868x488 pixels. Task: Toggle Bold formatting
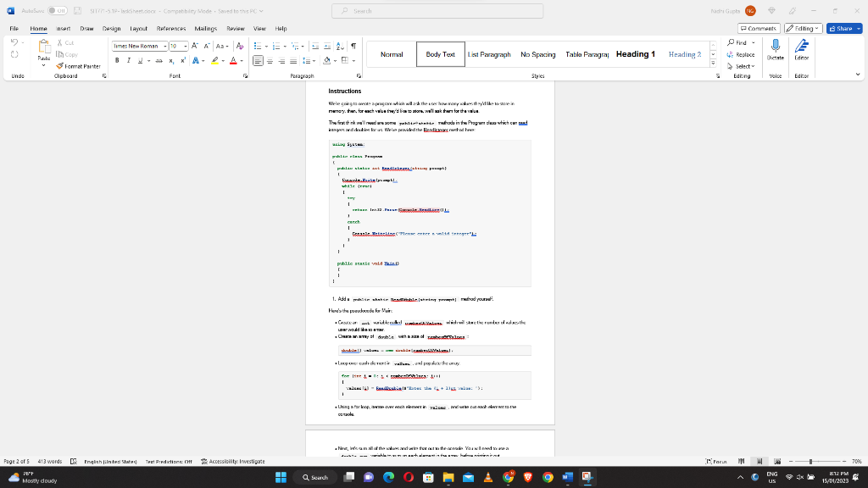(x=117, y=60)
